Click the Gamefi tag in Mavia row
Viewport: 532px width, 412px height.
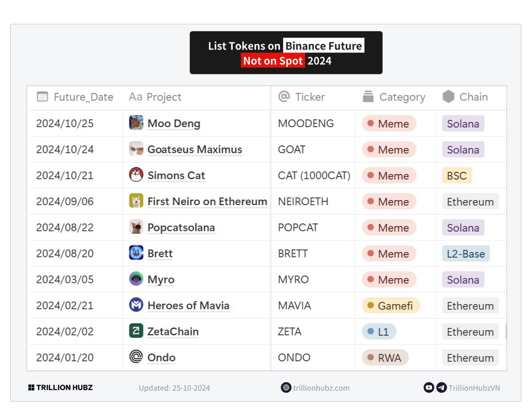click(x=391, y=306)
